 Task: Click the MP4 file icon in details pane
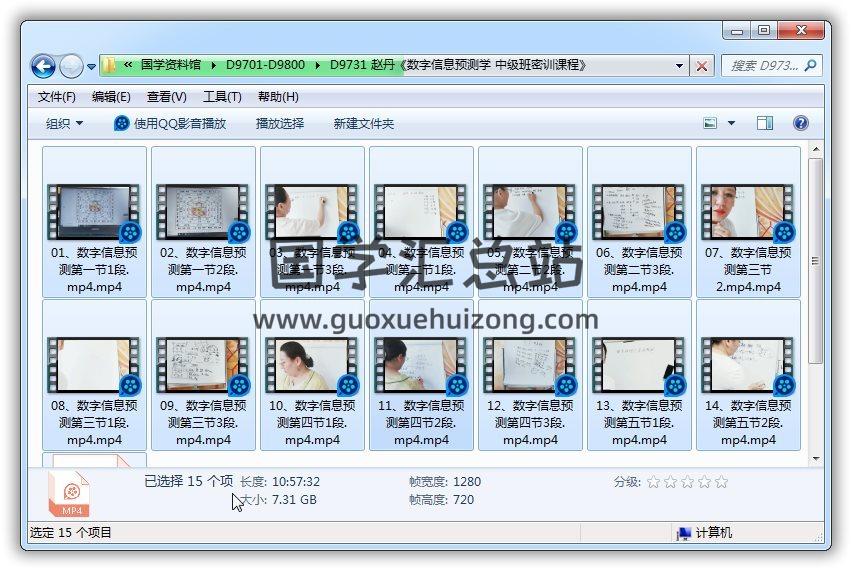[71, 494]
